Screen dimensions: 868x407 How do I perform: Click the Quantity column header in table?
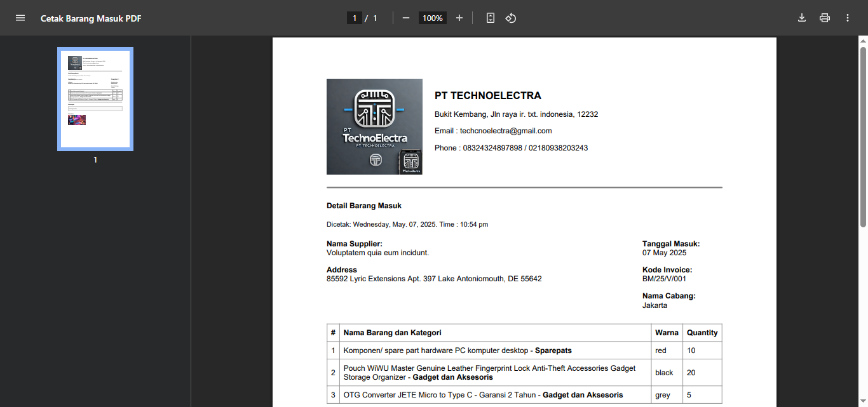[702, 333]
